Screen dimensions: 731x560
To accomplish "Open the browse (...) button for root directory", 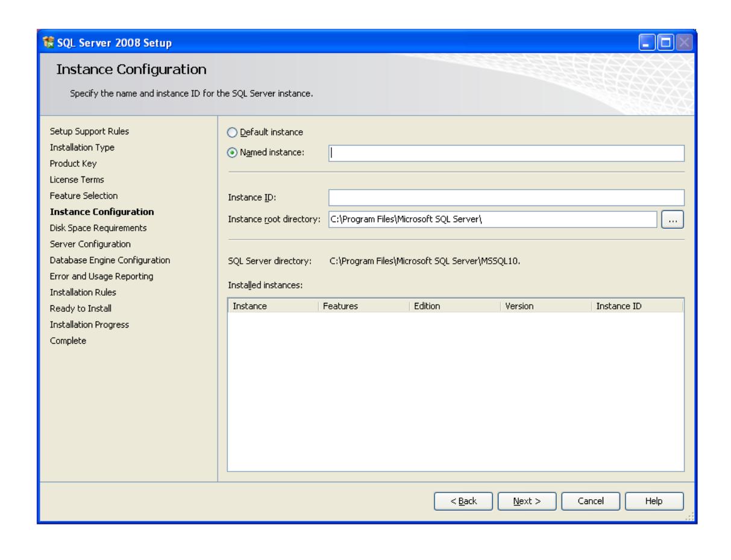I will pyautogui.click(x=673, y=220).
